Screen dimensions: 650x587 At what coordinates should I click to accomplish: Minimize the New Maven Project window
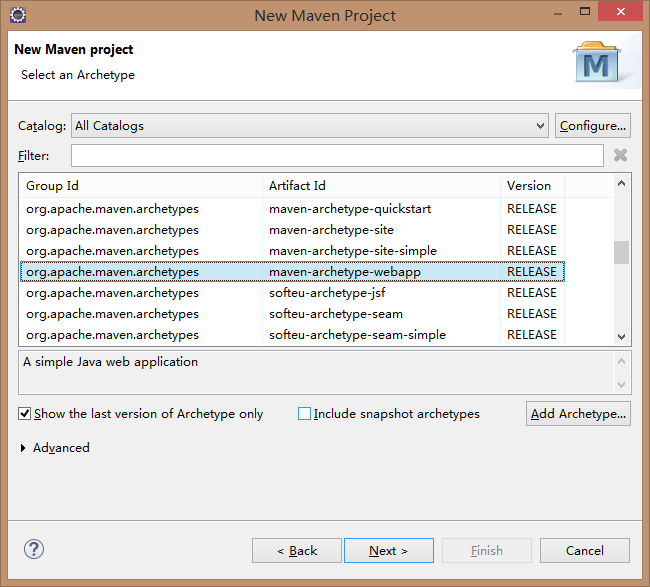coord(558,14)
